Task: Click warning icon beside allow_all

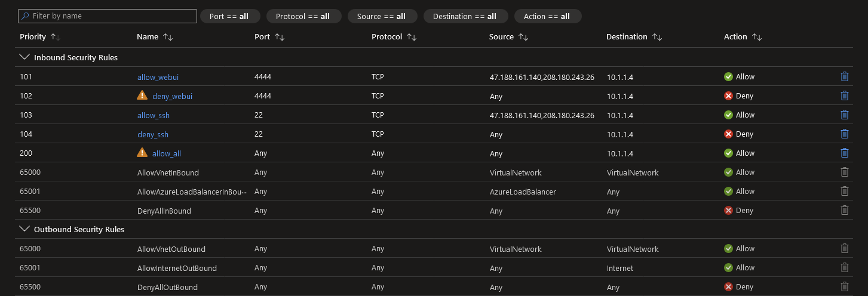Action: point(142,153)
